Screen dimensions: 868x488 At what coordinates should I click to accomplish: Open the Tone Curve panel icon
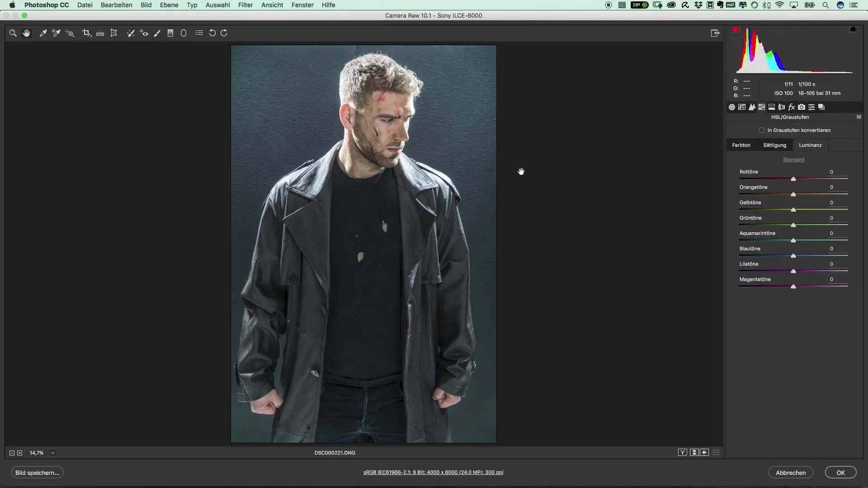pos(742,107)
